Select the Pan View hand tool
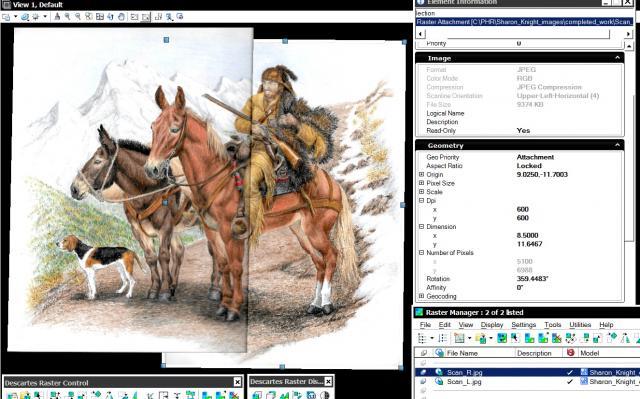The width and height of the screenshot is (640, 399). (x=121, y=17)
